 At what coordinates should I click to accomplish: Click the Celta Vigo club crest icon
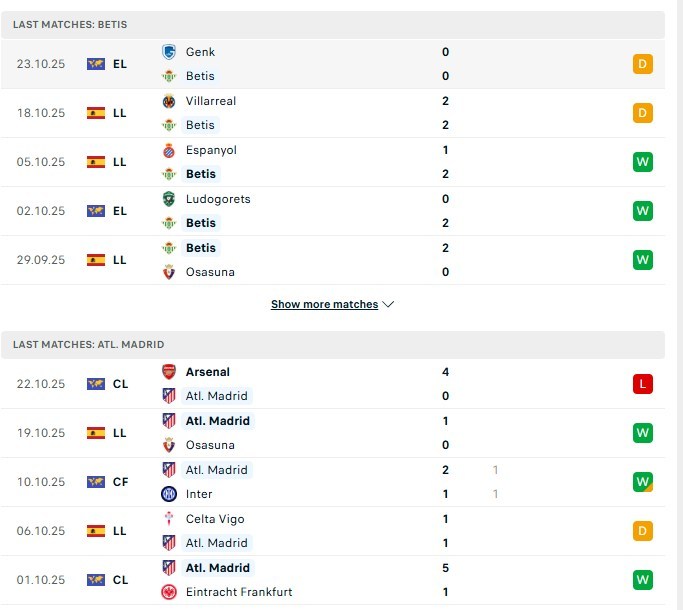169,519
